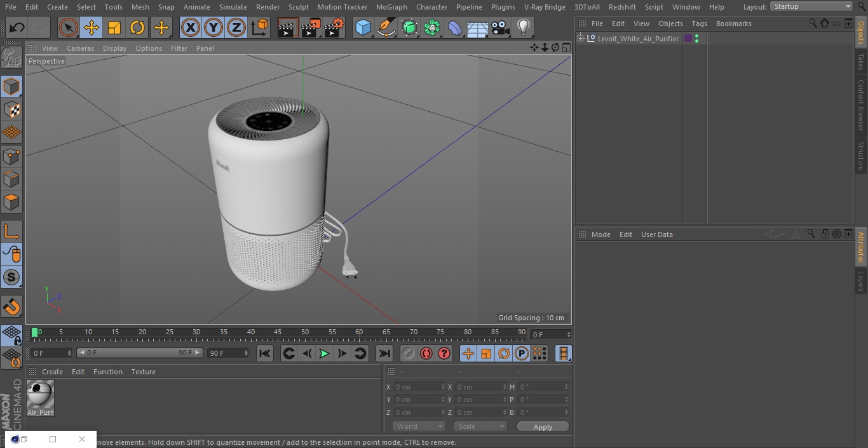
Task: Click the current frame 0 F field
Action: 551,334
